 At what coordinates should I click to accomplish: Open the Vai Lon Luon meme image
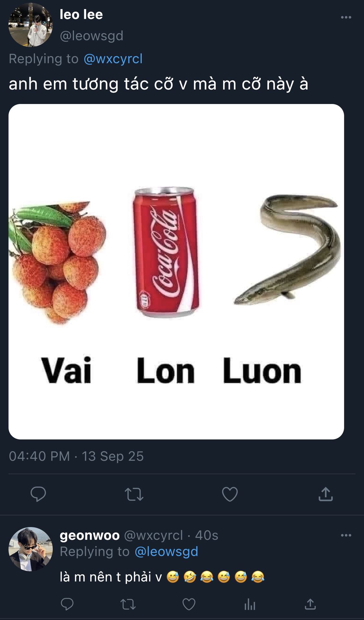point(176,272)
